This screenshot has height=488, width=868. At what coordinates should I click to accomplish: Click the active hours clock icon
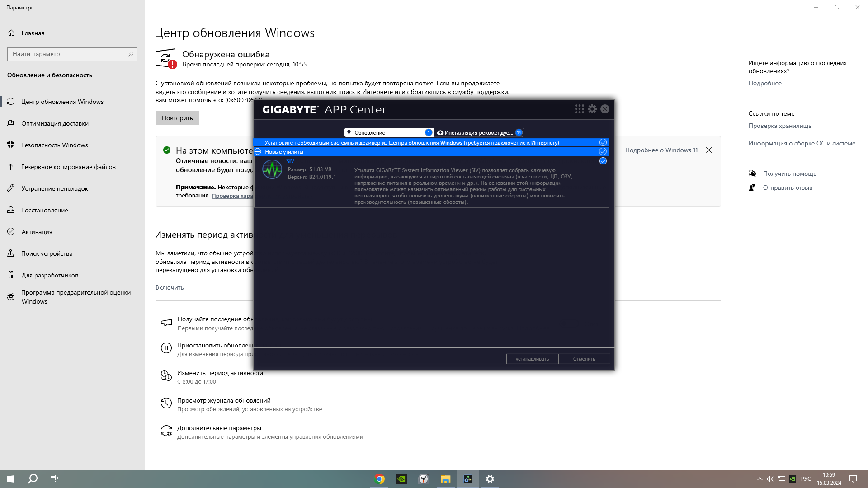(x=166, y=375)
